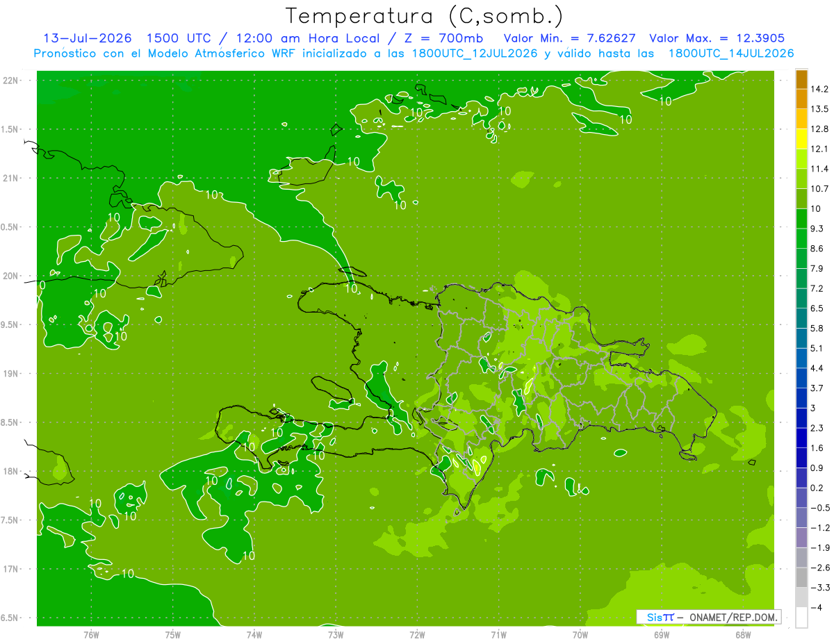The image size is (834, 644).
Task: Click the '69W' longitude axis label
Action: point(662,635)
